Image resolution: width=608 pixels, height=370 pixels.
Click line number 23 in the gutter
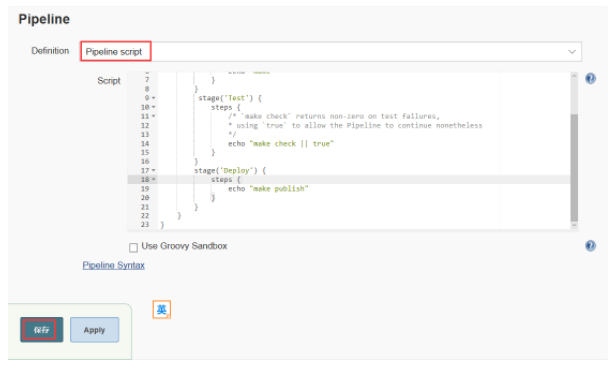click(x=145, y=225)
